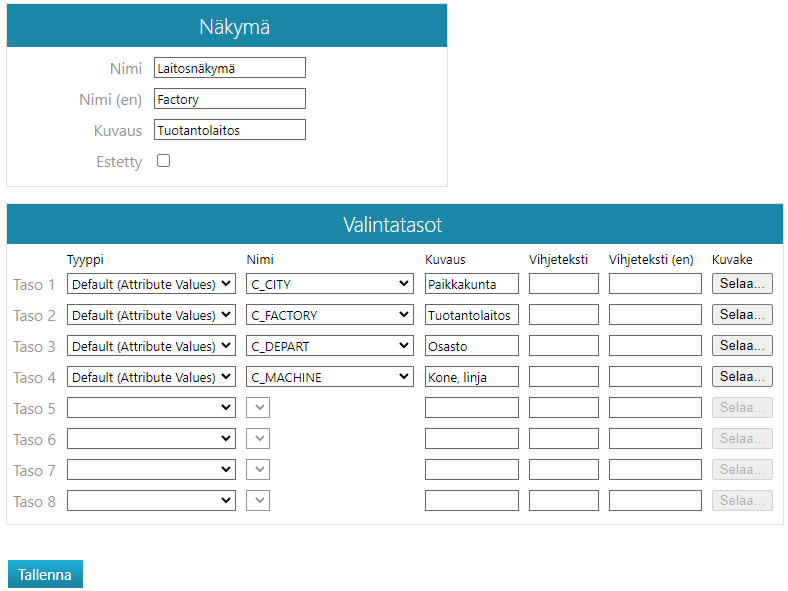
Task: Click Selaa button for Taso 1
Action: [x=742, y=284]
